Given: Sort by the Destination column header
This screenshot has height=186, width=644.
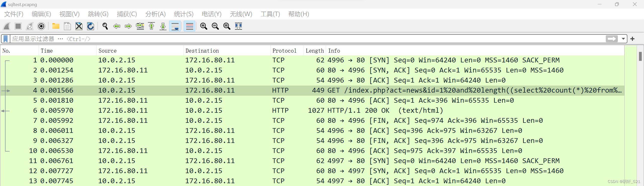Looking at the screenshot, I should [x=227, y=51].
